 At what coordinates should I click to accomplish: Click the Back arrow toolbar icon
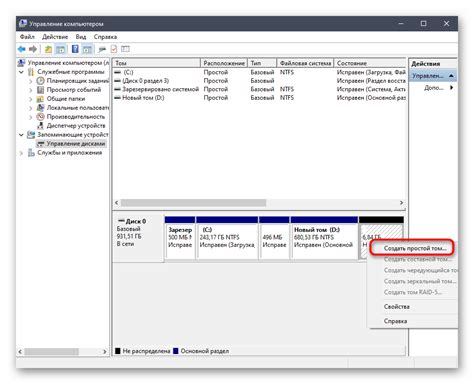[x=22, y=49]
